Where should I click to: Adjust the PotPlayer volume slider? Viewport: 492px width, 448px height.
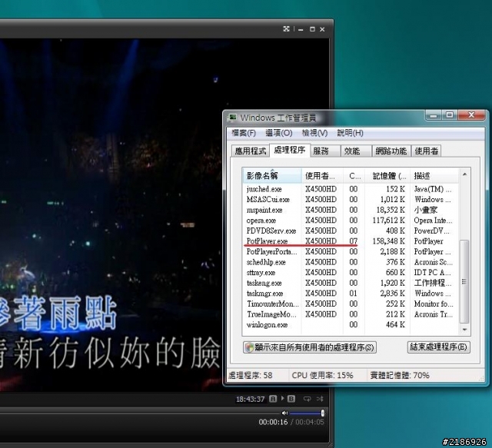pos(306,413)
